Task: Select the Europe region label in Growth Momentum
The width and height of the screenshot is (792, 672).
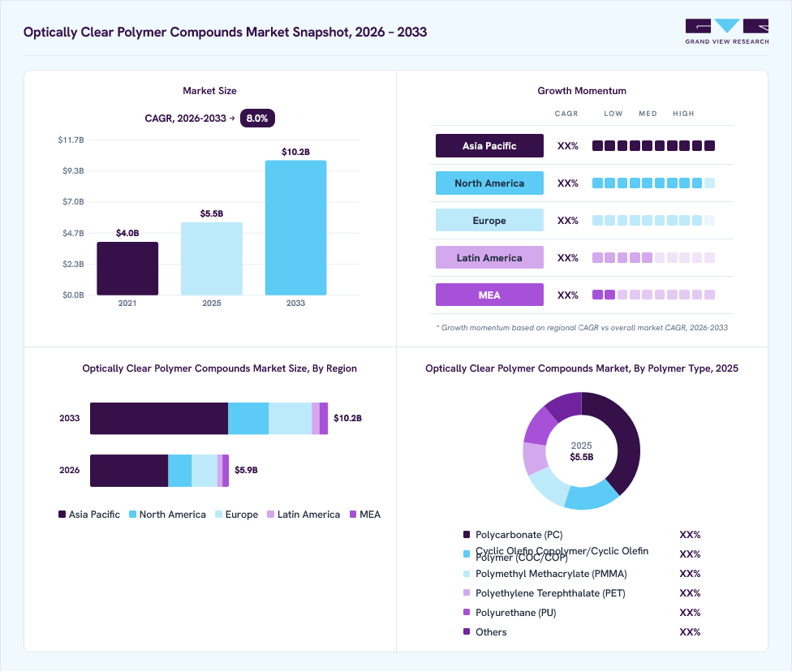Action: coord(489,220)
